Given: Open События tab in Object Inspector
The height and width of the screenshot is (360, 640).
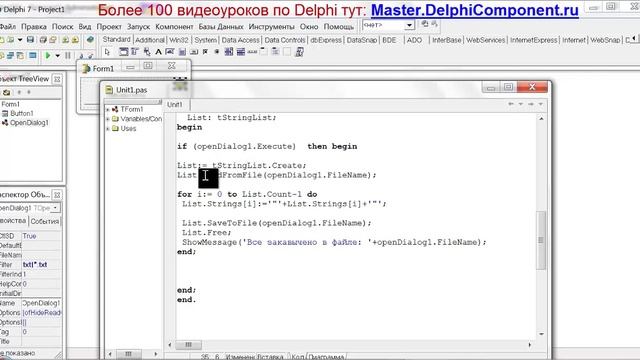Looking at the screenshot, I should tap(44, 221).
